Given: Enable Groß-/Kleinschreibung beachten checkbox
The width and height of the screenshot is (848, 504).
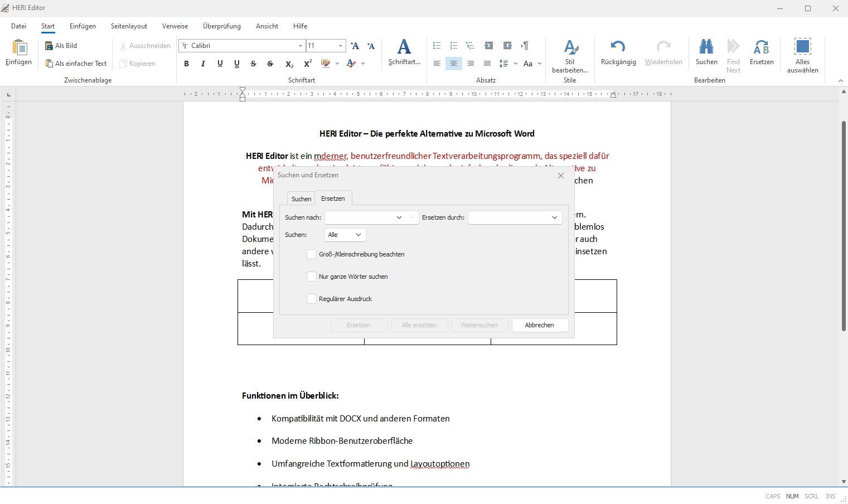Looking at the screenshot, I should point(312,254).
